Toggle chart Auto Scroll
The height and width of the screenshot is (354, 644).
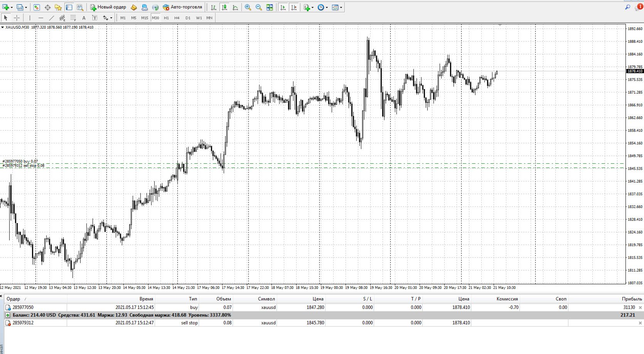tap(283, 7)
